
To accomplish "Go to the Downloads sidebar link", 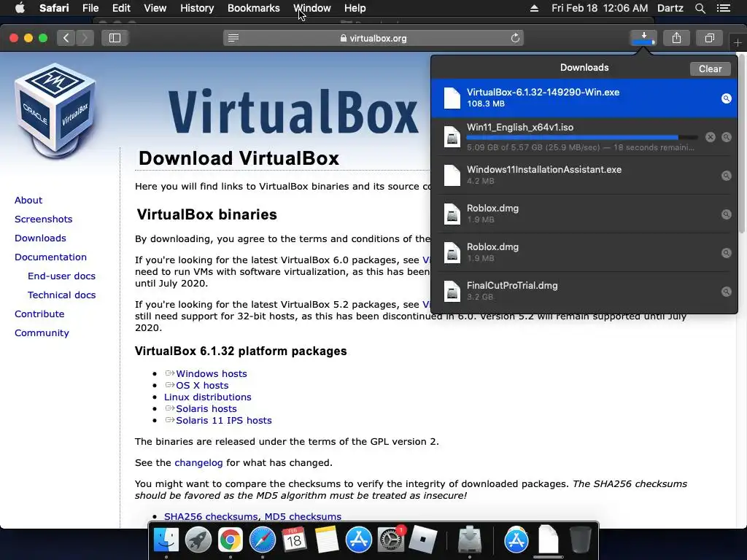I will (41, 238).
